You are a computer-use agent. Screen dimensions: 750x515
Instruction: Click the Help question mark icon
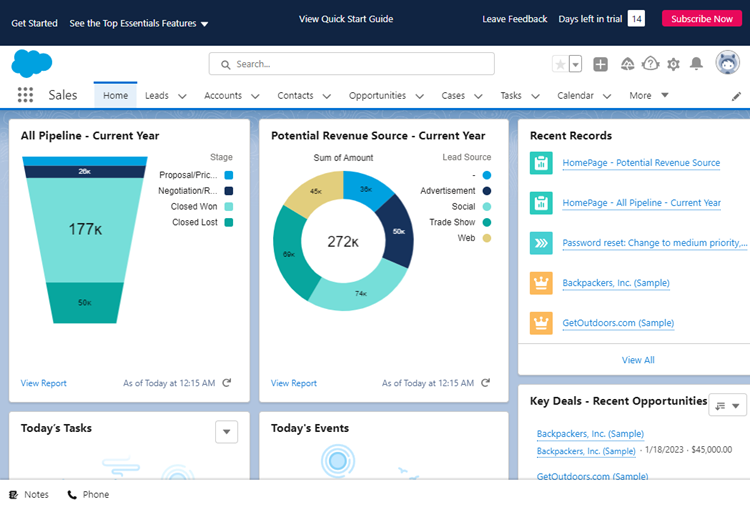650,64
